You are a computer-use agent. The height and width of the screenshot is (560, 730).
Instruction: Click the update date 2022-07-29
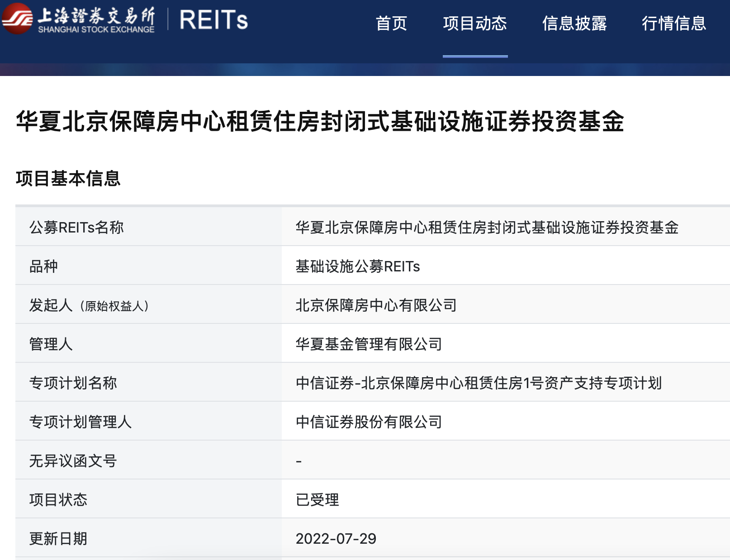click(x=336, y=539)
